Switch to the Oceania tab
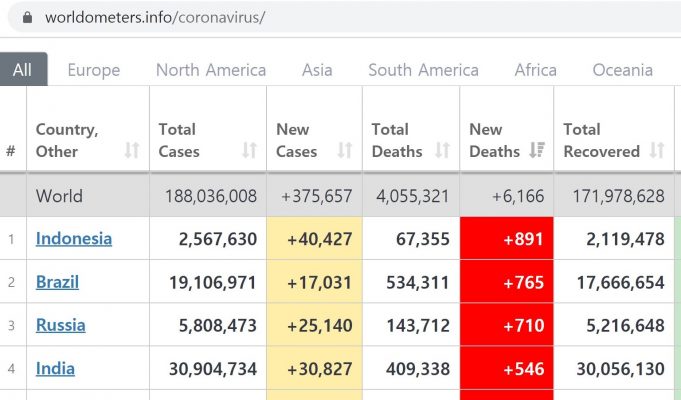681x400 pixels. (622, 70)
